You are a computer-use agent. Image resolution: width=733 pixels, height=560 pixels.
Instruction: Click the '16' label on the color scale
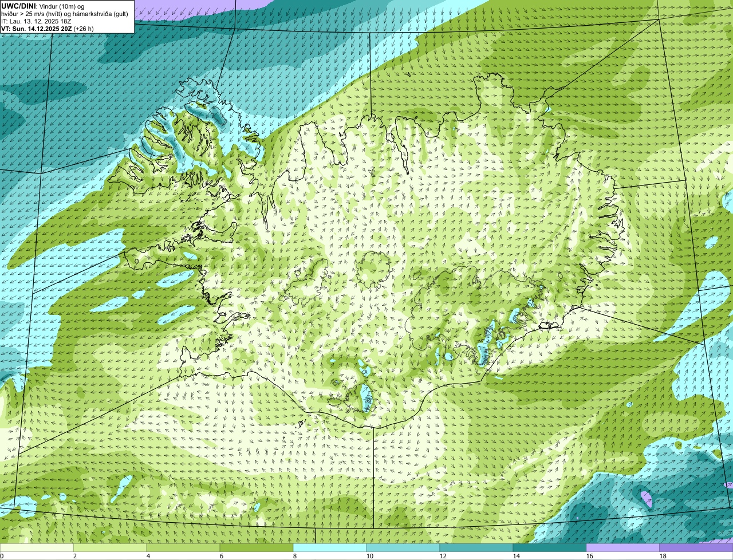[590, 556]
